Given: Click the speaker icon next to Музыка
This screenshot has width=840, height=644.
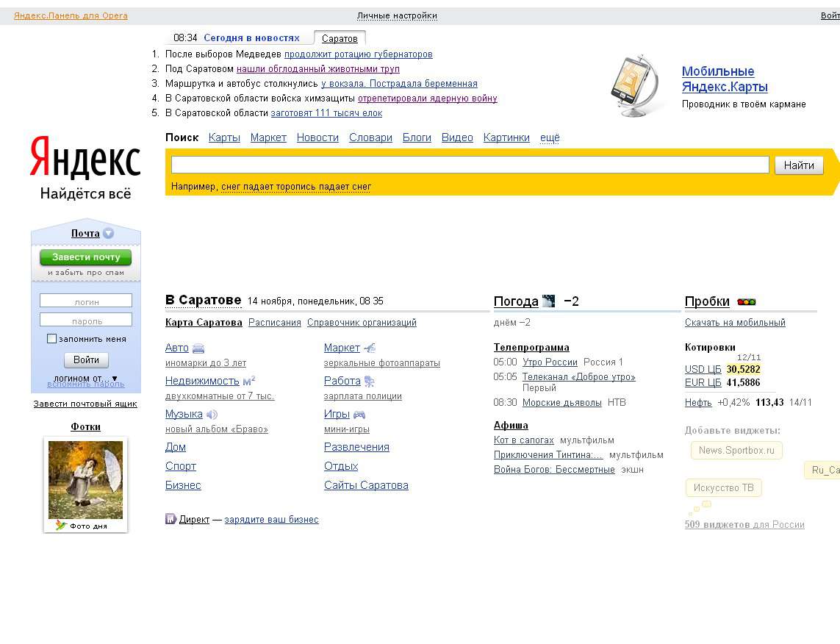Looking at the screenshot, I should click(x=212, y=415).
